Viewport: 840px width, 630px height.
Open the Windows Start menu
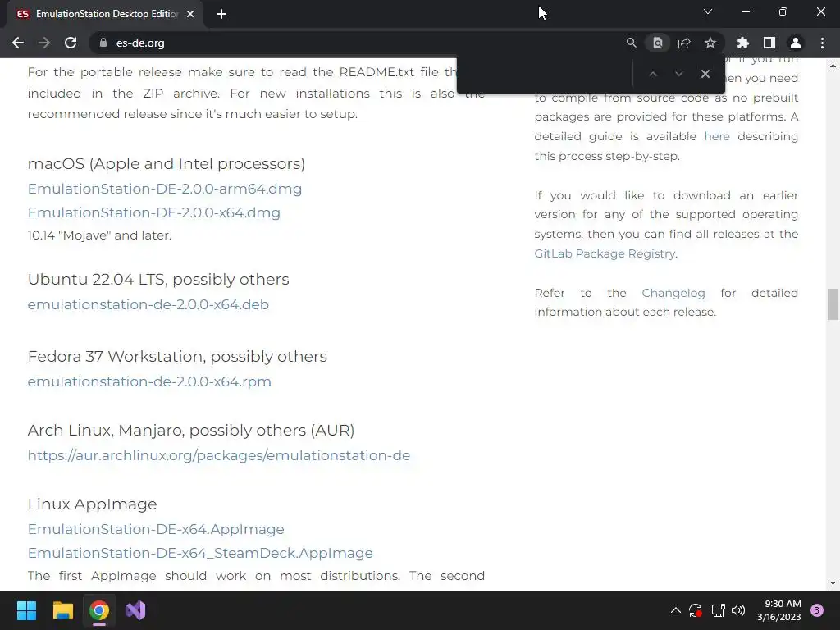click(26, 610)
